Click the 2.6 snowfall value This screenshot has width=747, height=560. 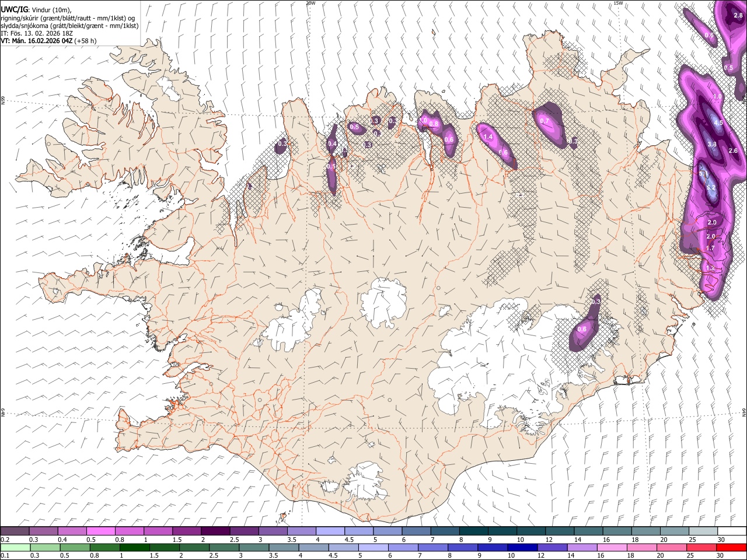click(x=734, y=150)
